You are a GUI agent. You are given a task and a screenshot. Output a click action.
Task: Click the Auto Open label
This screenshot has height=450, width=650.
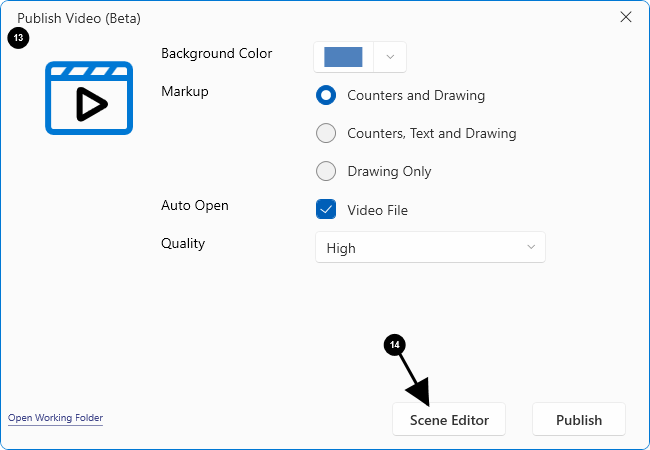click(x=195, y=205)
